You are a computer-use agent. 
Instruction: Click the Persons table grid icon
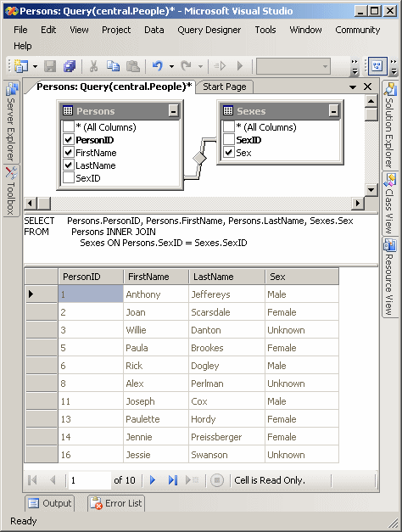[68, 110]
